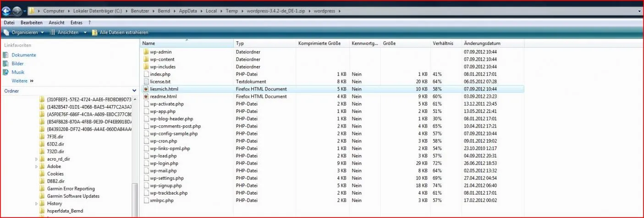Click the Musik favorites icon
The height and width of the screenshot is (218, 644).
pyautogui.click(x=6, y=72)
